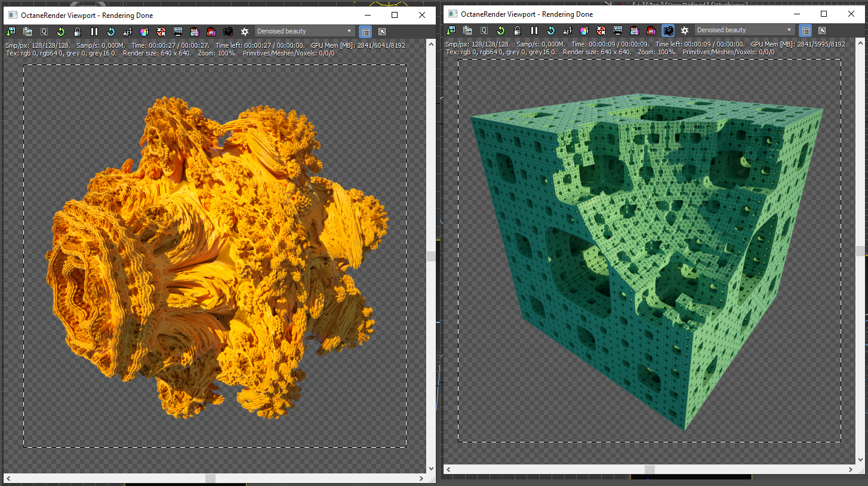Select the color-wheel material picker in orange fractal viewport
This screenshot has width=868, height=486.
coord(144,31)
